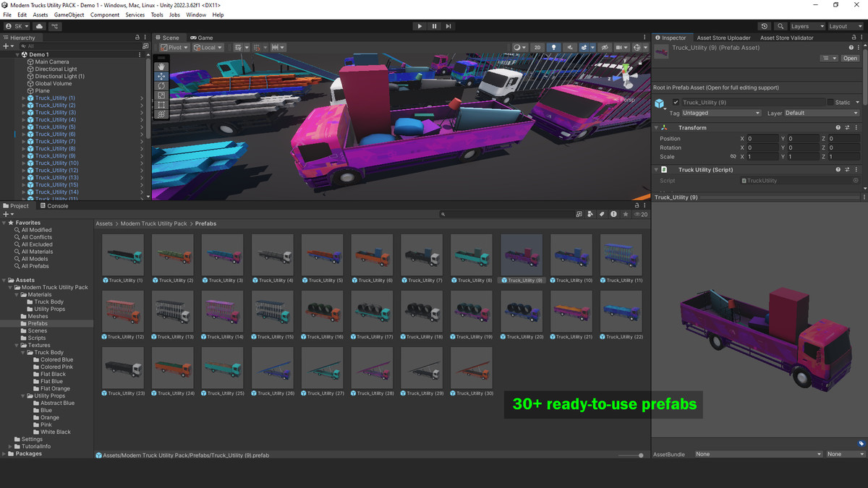Viewport: 868px width, 488px height.
Task: Select the Rect tool in scene
Action: pos(161,105)
